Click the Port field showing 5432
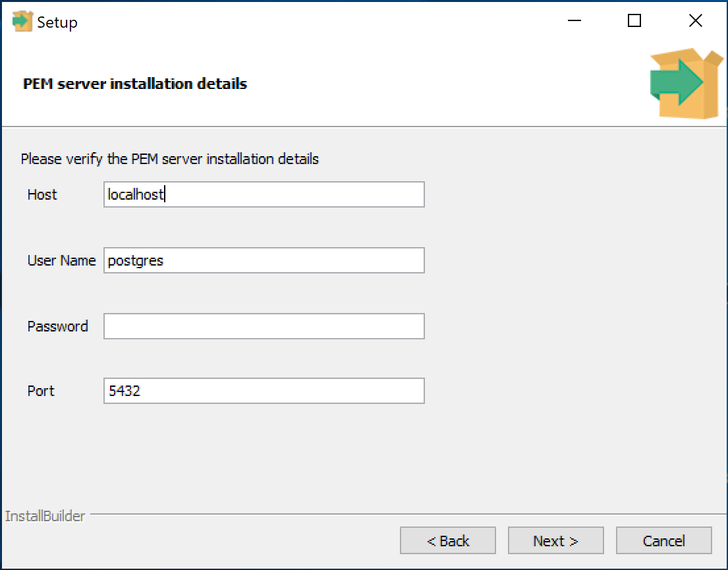This screenshot has width=728, height=570. coord(264,391)
